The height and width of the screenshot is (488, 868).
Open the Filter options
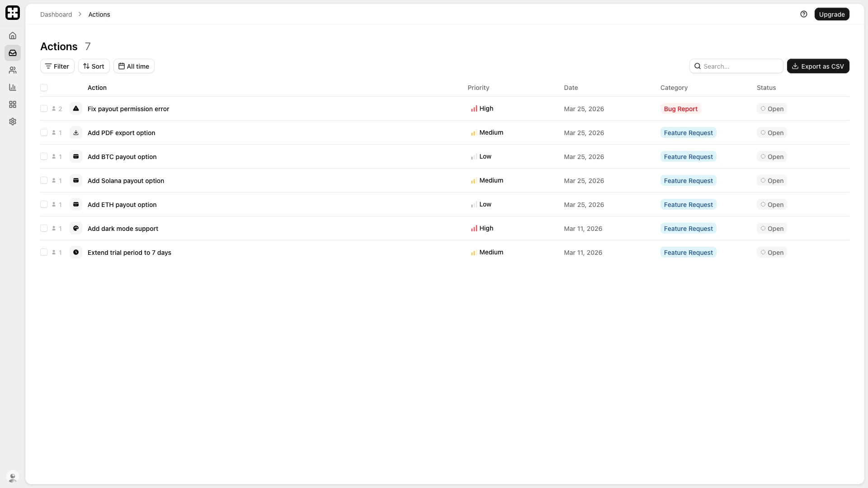click(57, 66)
